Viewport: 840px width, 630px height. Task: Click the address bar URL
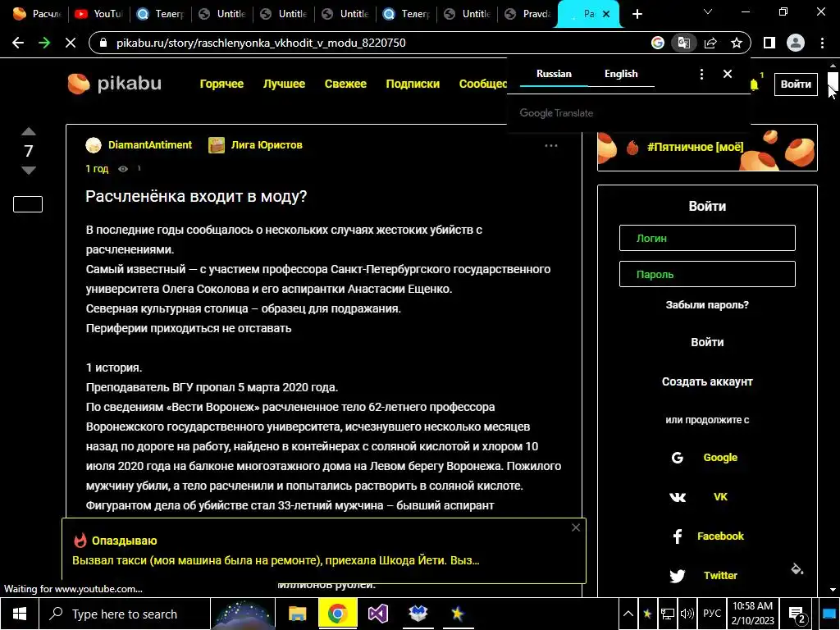coord(261,43)
